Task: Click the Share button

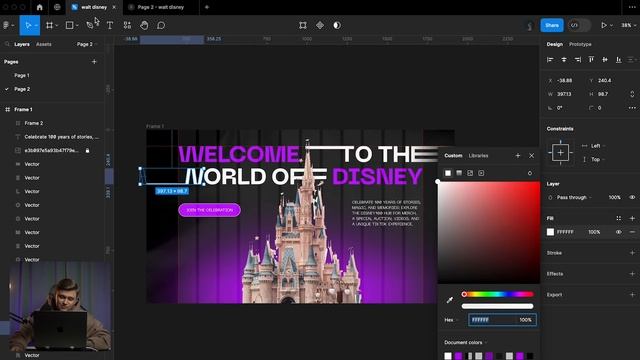Action: pyautogui.click(x=552, y=25)
